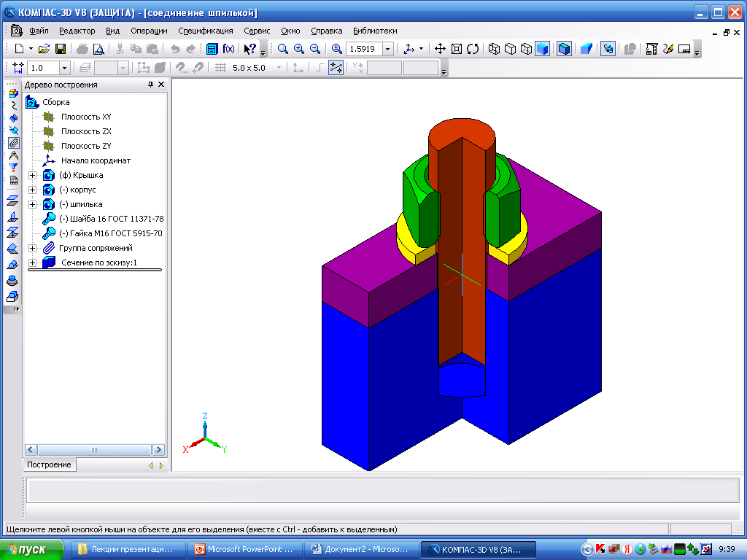This screenshot has height=560, width=747.
Task: Click the Save document icon
Action: 61,49
